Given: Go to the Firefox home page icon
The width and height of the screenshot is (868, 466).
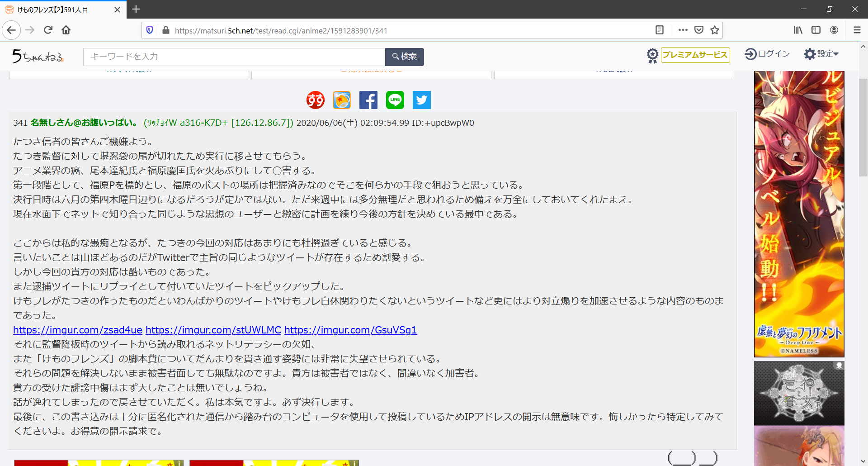Looking at the screenshot, I should point(66,30).
